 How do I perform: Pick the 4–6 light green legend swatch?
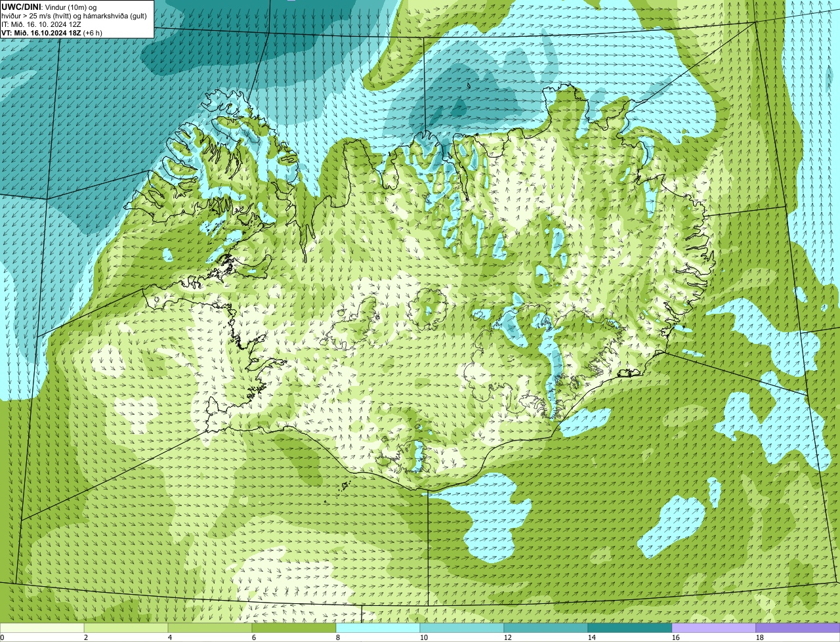(x=210, y=628)
